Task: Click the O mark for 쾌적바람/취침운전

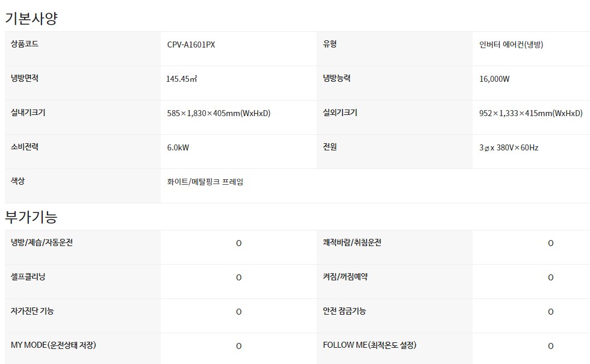Action: (550, 243)
